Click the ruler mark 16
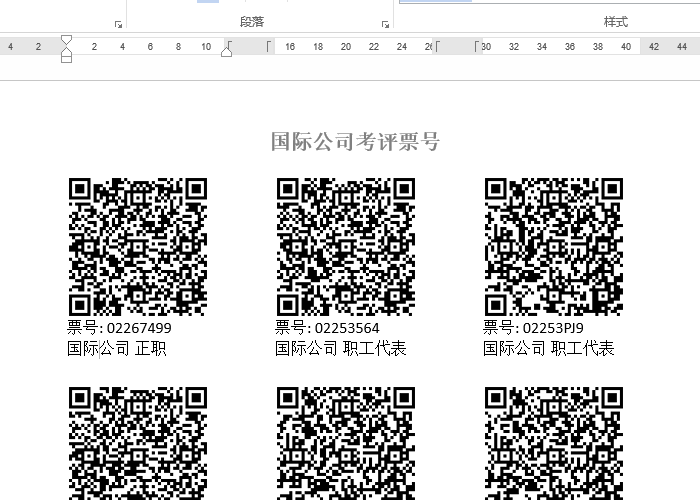 (x=290, y=46)
